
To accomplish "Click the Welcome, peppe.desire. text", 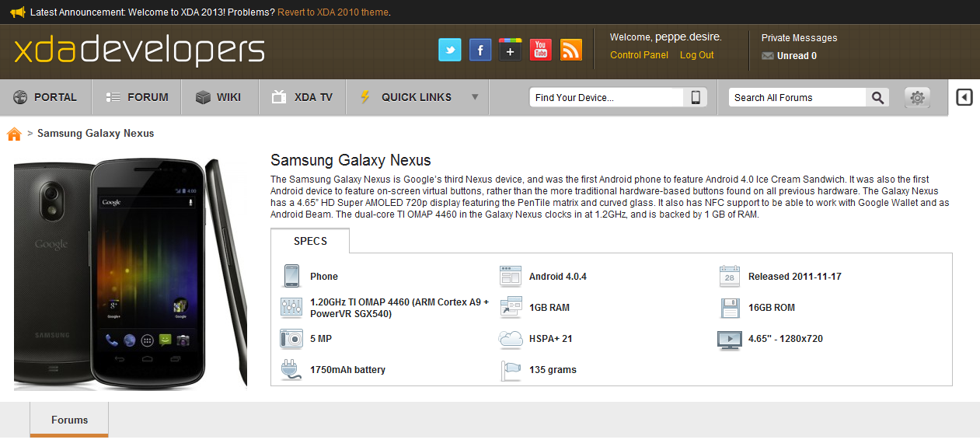I will click(x=666, y=37).
